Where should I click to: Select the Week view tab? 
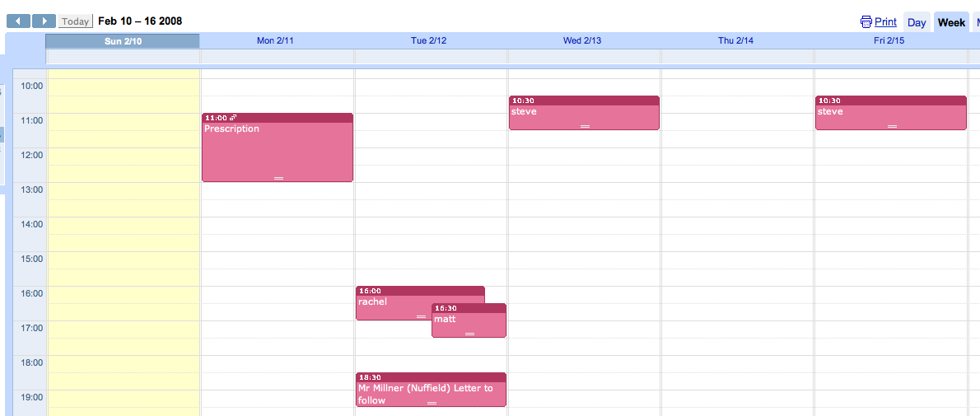click(951, 23)
